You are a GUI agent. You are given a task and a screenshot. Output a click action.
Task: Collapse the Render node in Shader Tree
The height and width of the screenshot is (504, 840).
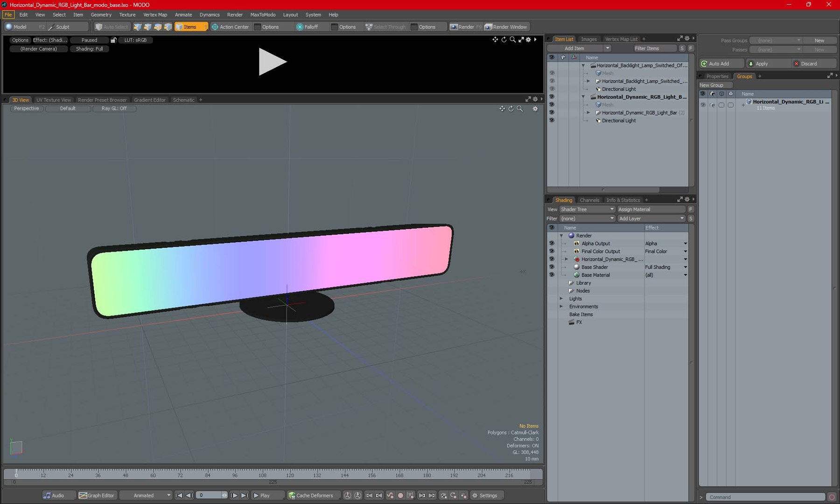pyautogui.click(x=561, y=236)
